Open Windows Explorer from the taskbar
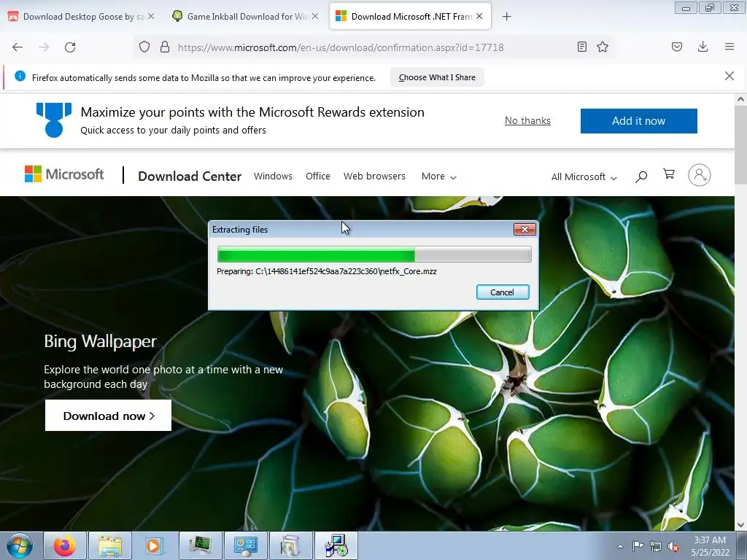The height and width of the screenshot is (560, 747). click(110, 545)
